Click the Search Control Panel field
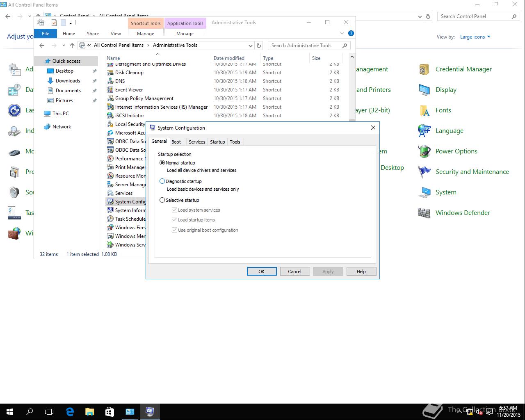This screenshot has width=525, height=420. click(478, 16)
